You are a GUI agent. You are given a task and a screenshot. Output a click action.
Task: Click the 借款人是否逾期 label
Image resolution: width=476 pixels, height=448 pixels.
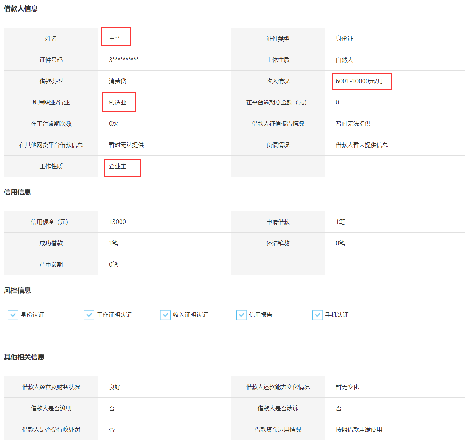coord(51,408)
